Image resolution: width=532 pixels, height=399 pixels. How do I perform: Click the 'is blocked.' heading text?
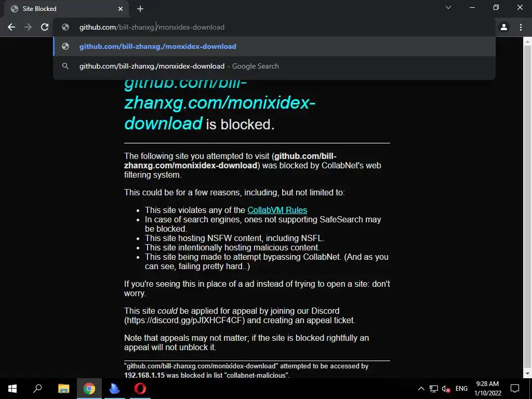(240, 125)
